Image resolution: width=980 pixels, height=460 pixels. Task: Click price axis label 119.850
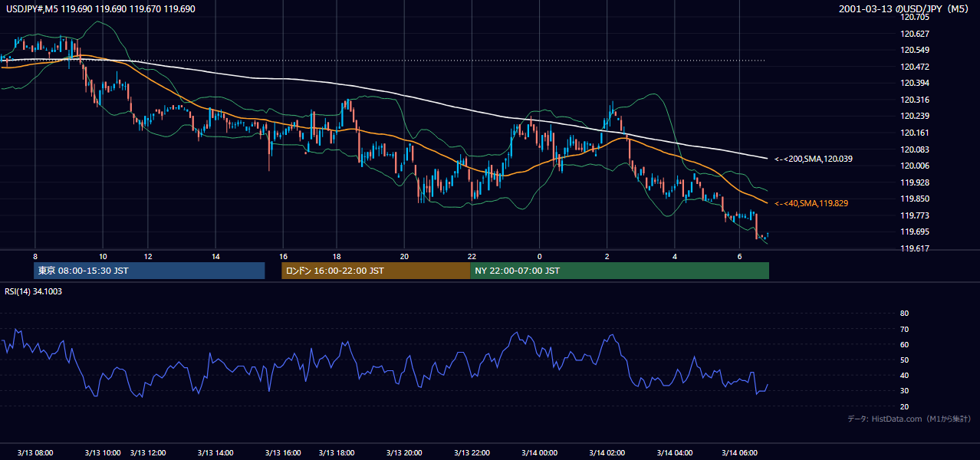click(915, 199)
